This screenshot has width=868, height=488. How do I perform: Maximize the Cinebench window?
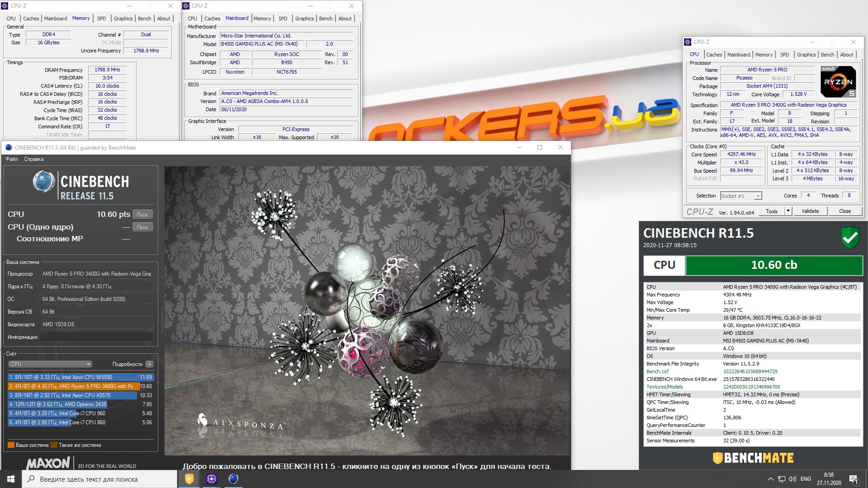coord(539,148)
